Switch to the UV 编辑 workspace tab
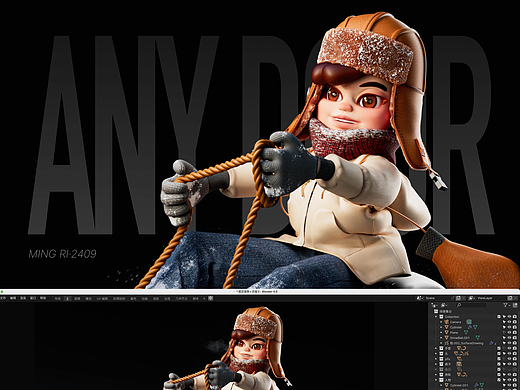Screen dimensions: 520x390 102,298
